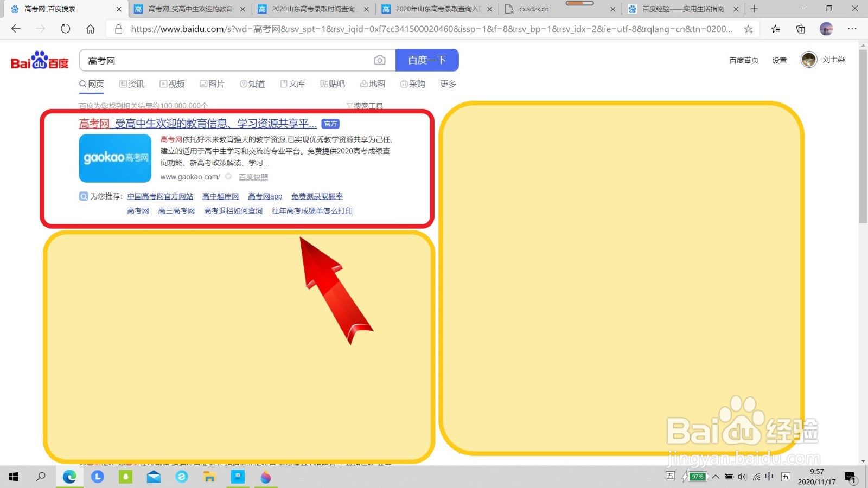Open the Collections icon in the toolbar
The height and width of the screenshot is (488, 868).
pos(801,29)
